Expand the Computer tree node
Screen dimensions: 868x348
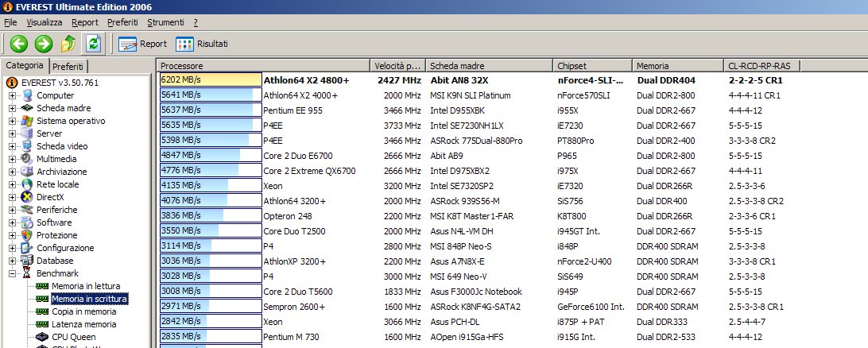coord(12,95)
